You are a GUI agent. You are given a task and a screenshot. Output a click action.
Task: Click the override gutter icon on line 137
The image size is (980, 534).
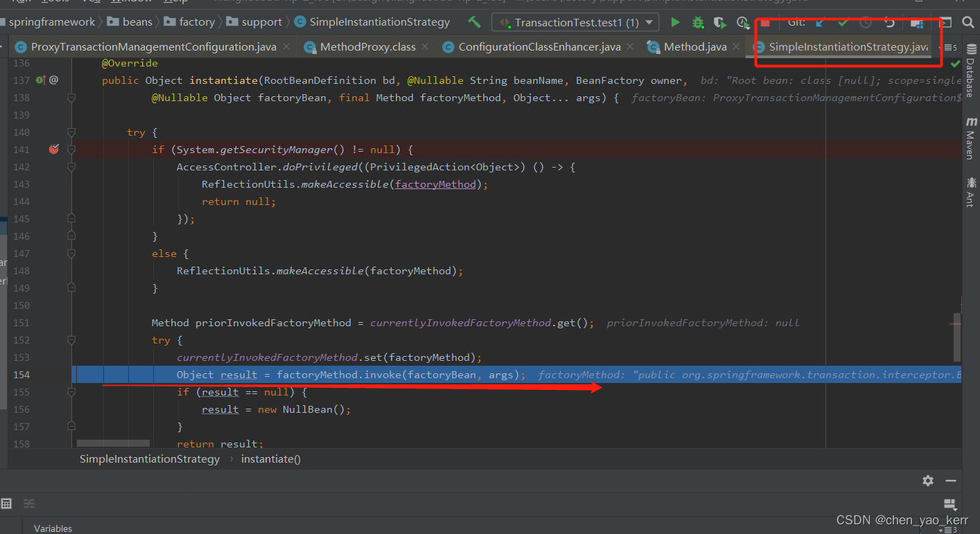(x=41, y=80)
